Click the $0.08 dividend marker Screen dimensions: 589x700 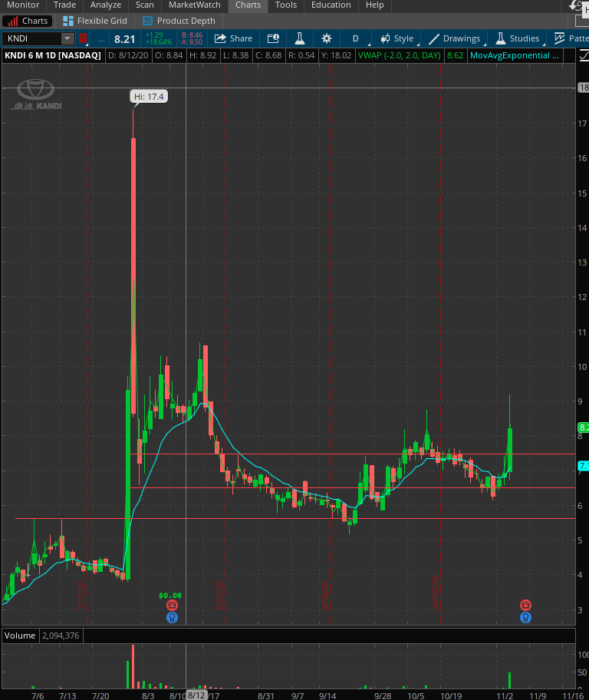click(x=170, y=596)
